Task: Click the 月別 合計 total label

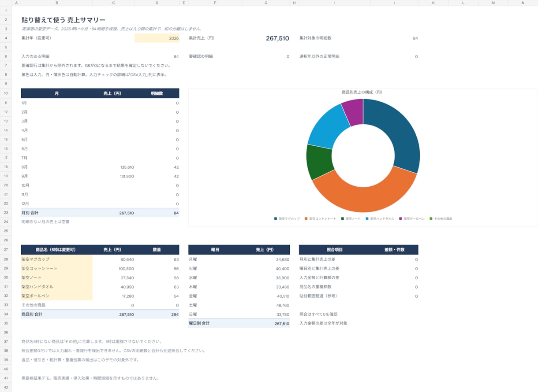Action: 30,213
